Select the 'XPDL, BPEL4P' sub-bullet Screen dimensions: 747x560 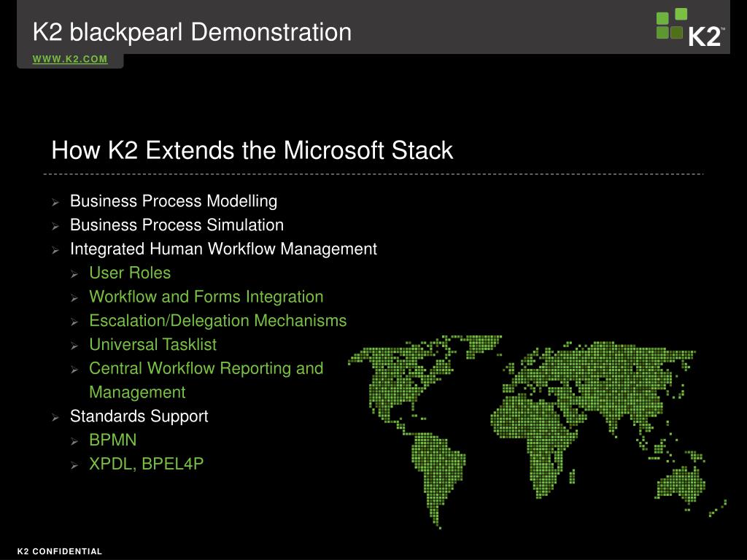click(x=146, y=464)
